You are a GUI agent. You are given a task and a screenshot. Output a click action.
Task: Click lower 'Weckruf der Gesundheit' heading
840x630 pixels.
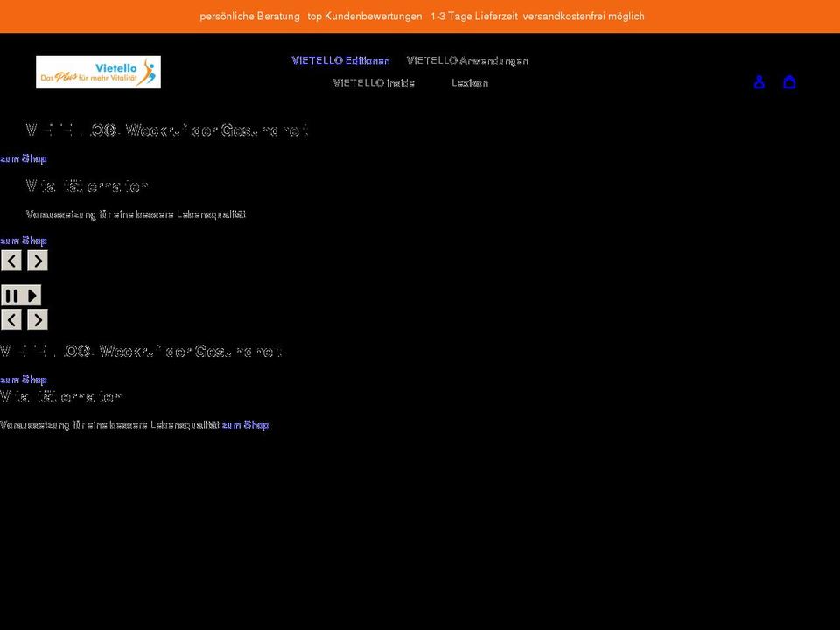[x=142, y=352]
